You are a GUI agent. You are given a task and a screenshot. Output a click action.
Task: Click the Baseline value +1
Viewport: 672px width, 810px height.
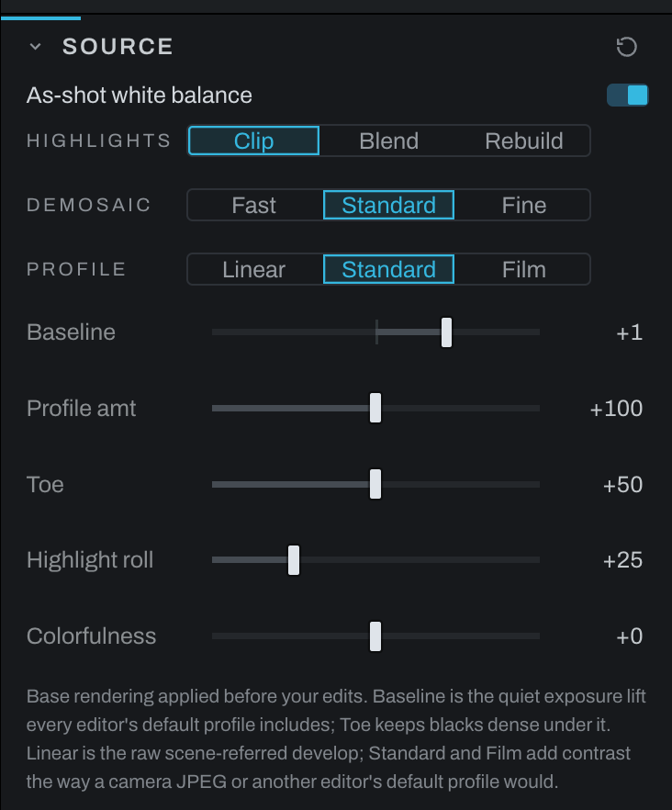pos(629,332)
